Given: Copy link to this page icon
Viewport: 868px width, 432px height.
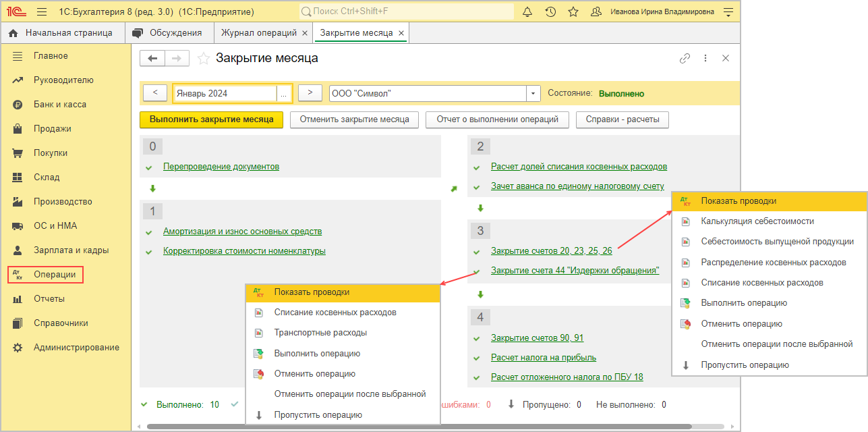Looking at the screenshot, I should (x=685, y=59).
